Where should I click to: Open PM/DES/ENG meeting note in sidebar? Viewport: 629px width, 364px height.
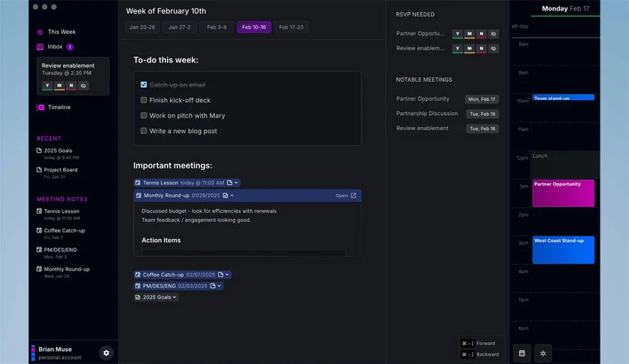coord(56,253)
